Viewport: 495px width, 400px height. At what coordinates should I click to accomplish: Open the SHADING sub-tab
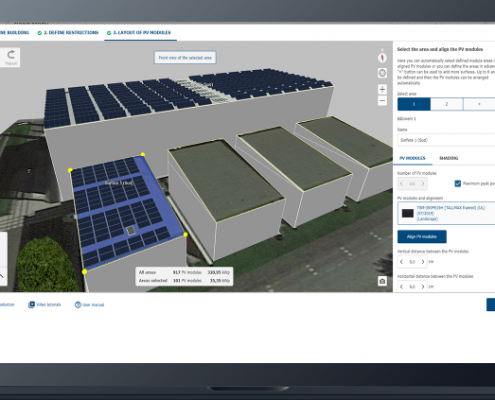448,158
